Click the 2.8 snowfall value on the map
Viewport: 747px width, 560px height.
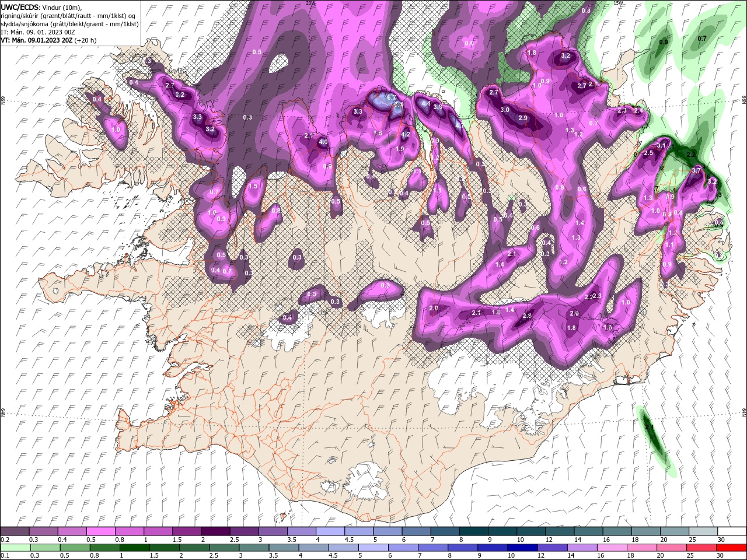point(527,316)
